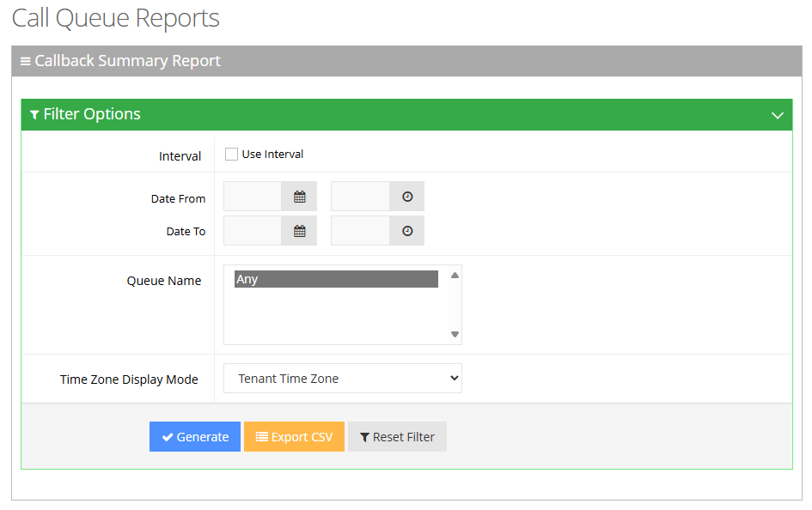Click the checkmark icon on Generate button
Viewport: 812px width, 510px height.
tap(168, 436)
